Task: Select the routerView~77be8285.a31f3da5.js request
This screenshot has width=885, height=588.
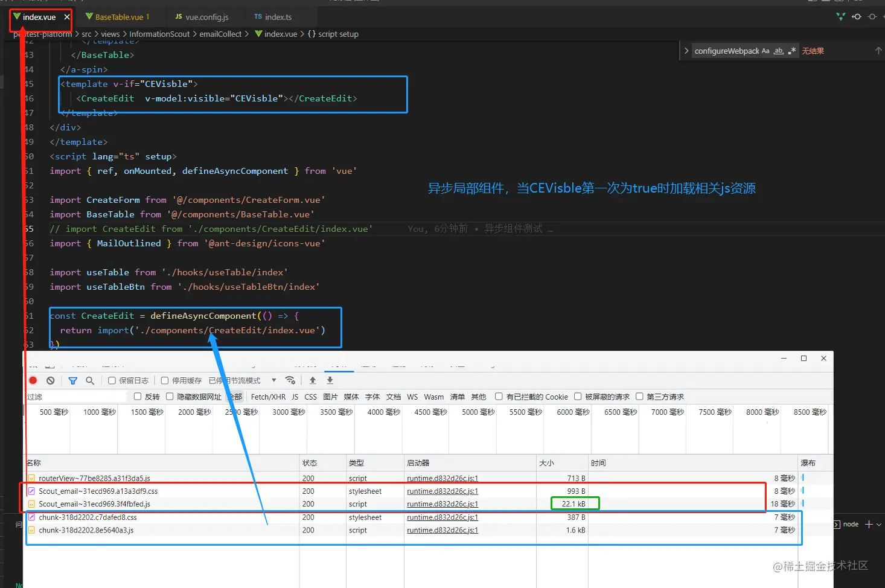Action: point(94,478)
